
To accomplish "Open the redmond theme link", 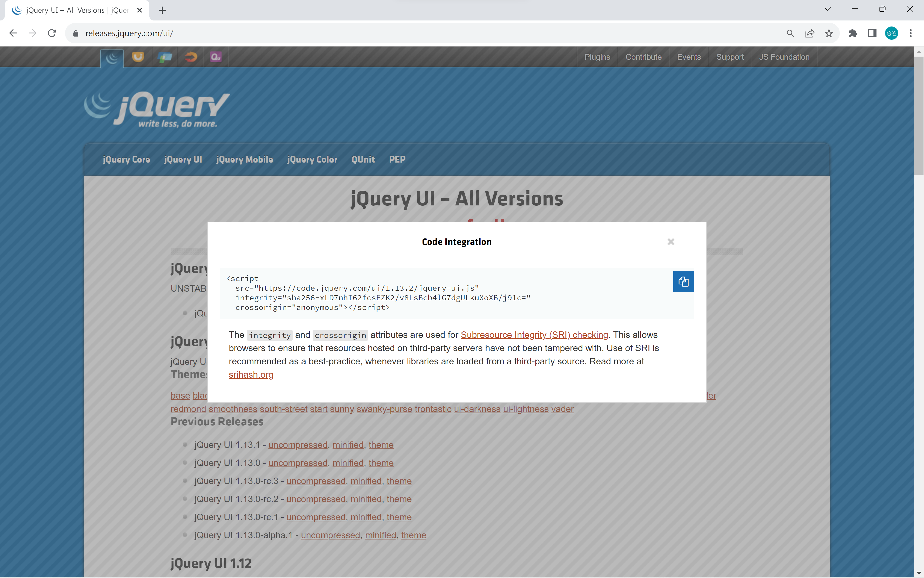I will pos(188,409).
